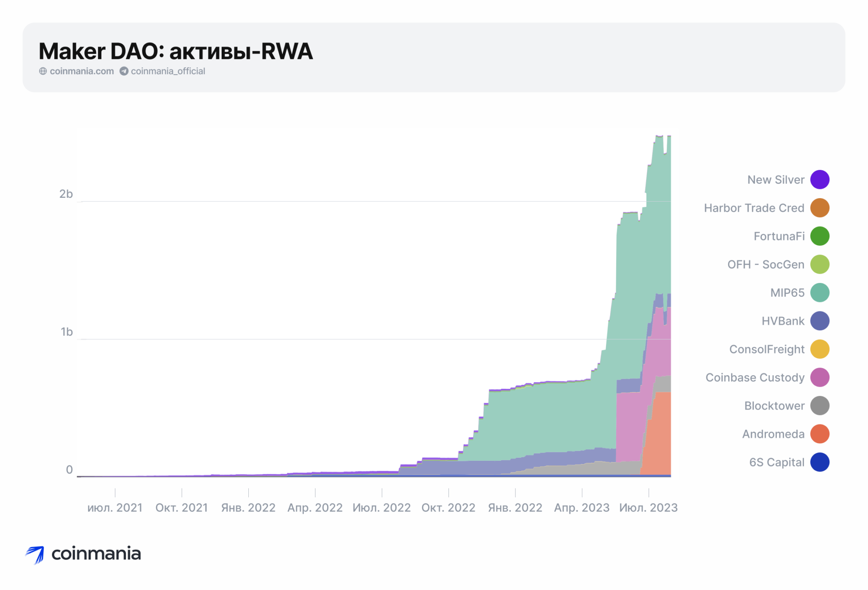Click the Янв. 2022 label after Окт. 2021
The width and height of the screenshot is (868, 590).
coord(248,508)
